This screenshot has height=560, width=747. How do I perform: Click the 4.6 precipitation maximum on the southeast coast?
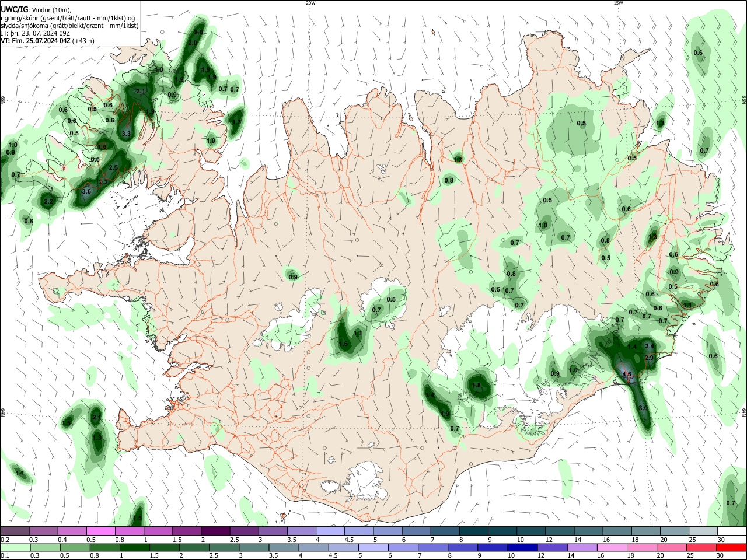627,374
